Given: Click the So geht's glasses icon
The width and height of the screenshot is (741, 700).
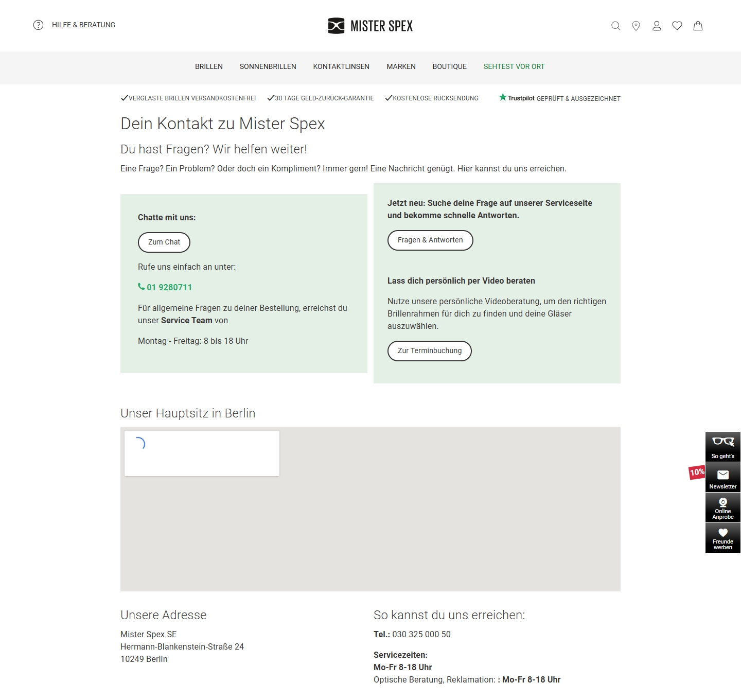Looking at the screenshot, I should click(723, 447).
